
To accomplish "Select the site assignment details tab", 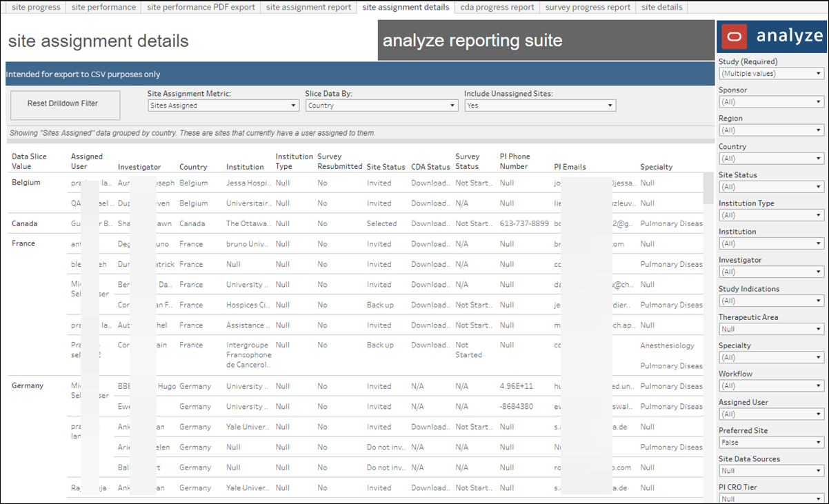I will (x=406, y=7).
